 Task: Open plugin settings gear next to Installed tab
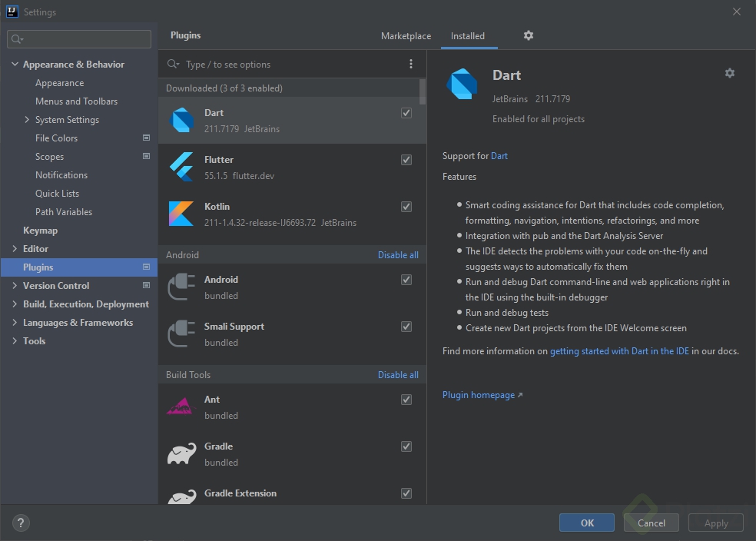click(529, 35)
